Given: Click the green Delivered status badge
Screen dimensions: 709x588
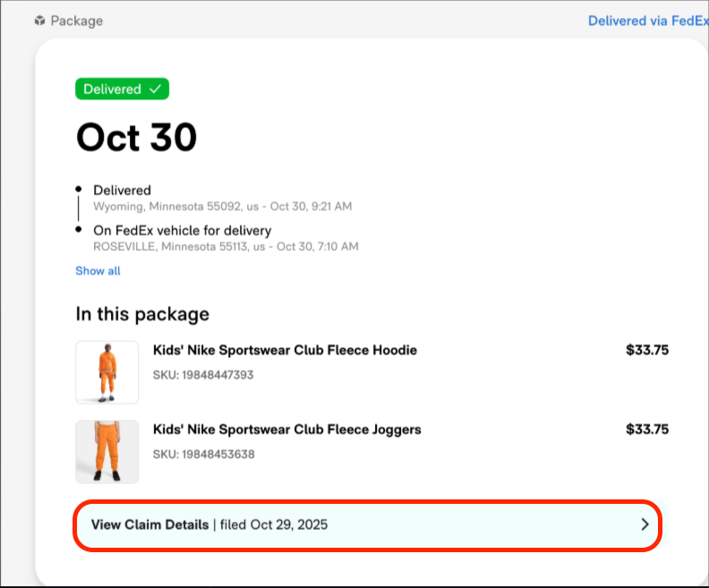Looking at the screenshot, I should point(122,89).
